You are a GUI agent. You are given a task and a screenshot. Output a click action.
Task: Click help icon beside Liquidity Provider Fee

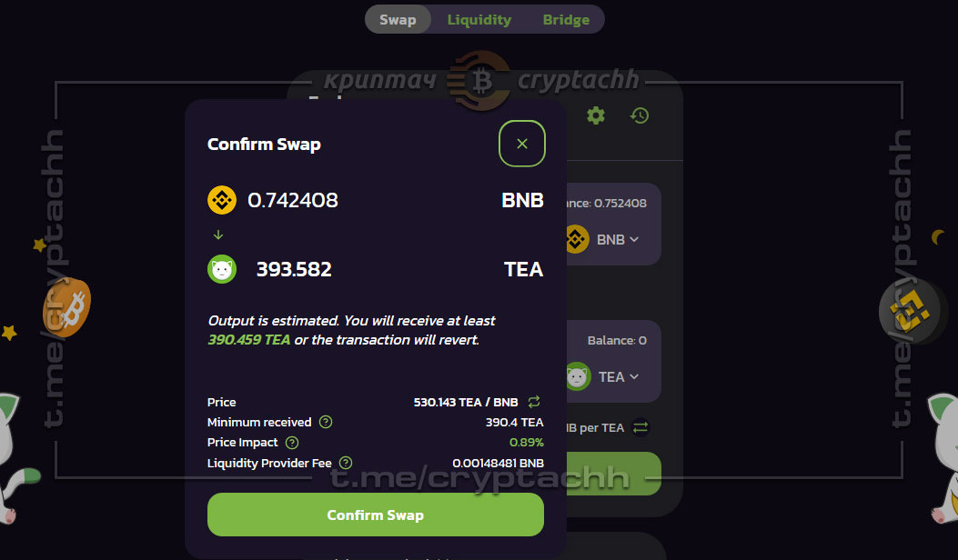click(x=346, y=463)
